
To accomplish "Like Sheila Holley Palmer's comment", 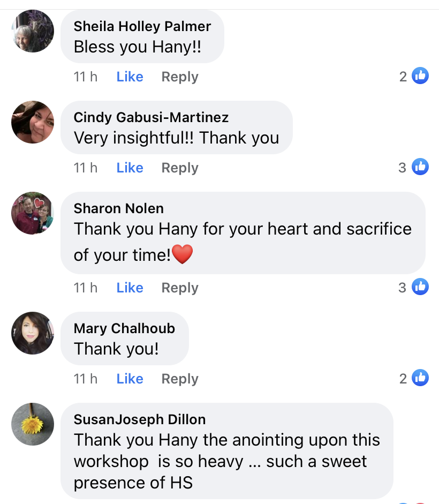I will [x=130, y=77].
